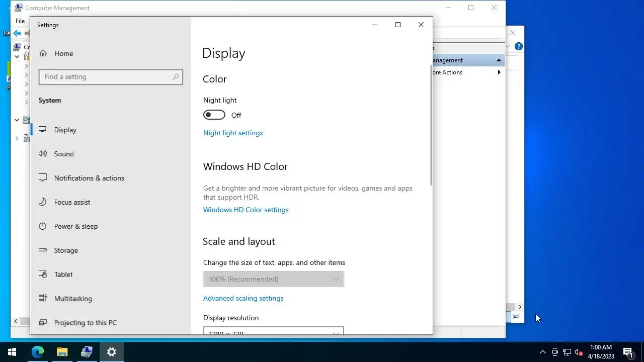
Task: Select the Multitasking icon in the sidebar
Action: point(43,299)
